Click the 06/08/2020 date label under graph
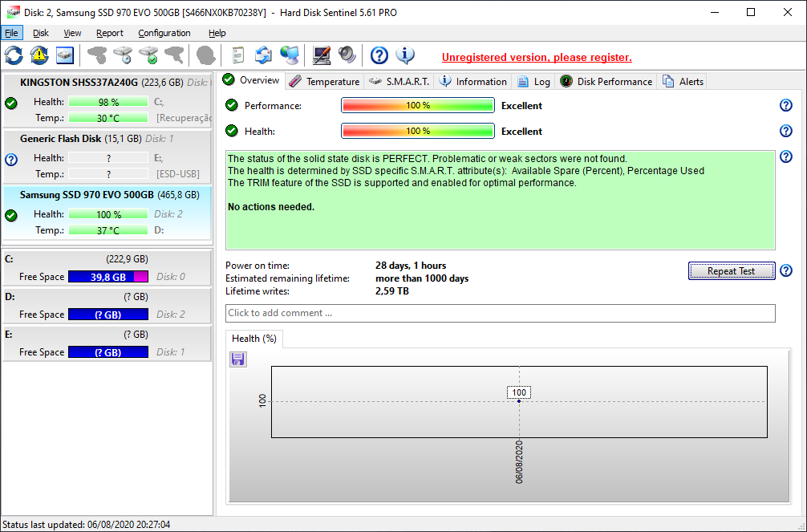This screenshot has width=807, height=532. pyautogui.click(x=519, y=462)
